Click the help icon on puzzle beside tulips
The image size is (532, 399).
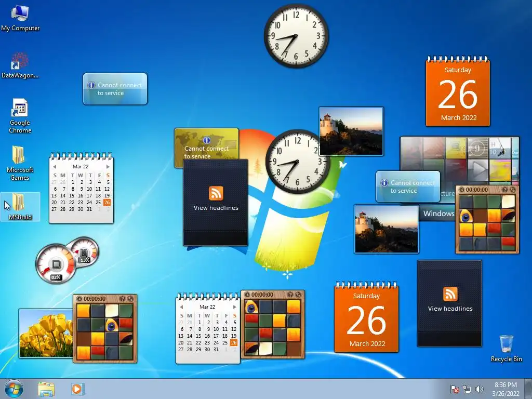point(123,299)
